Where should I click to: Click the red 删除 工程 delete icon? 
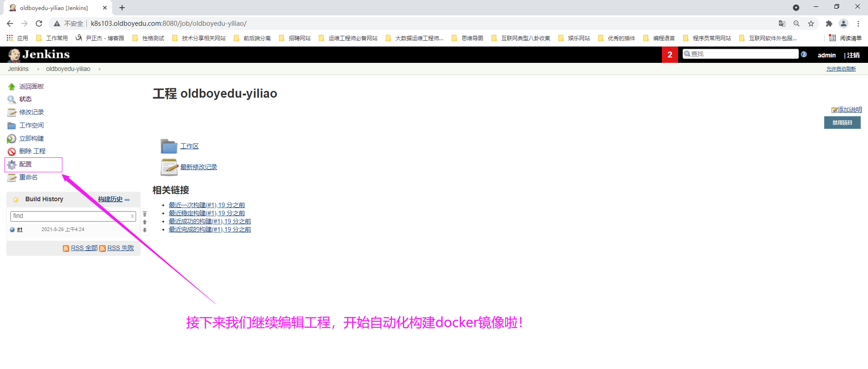(x=12, y=151)
